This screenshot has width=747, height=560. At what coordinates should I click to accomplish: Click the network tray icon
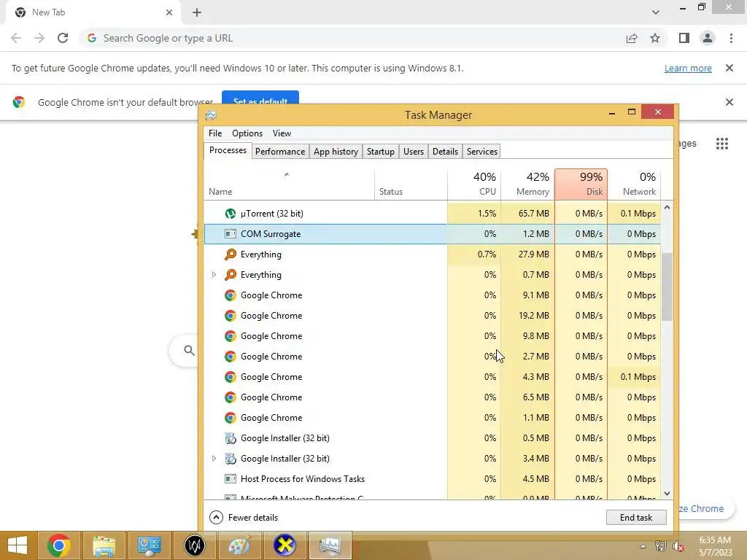tap(661, 546)
